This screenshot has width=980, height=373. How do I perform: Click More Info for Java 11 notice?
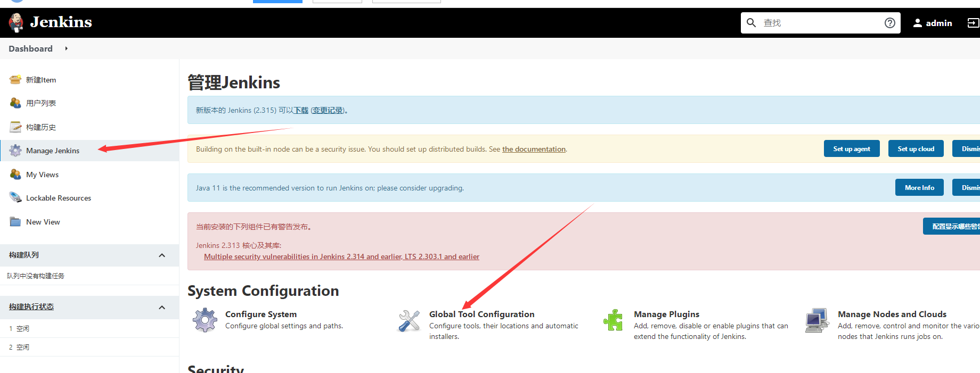coord(919,188)
